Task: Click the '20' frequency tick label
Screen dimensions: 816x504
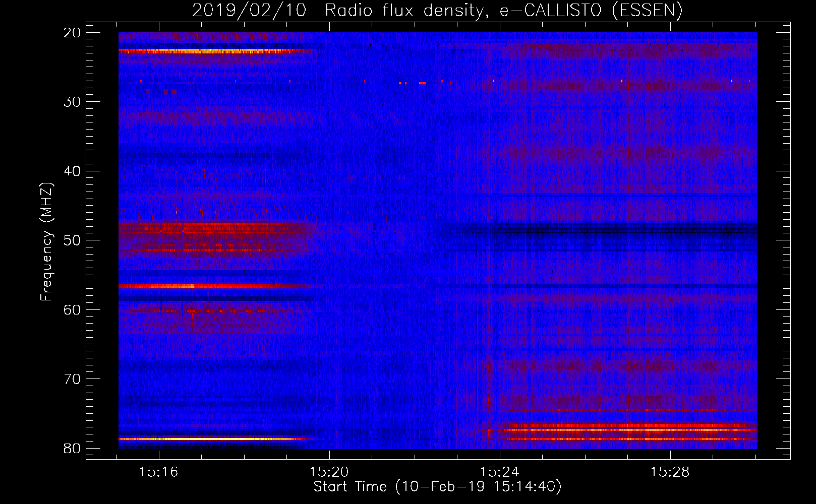Action: point(73,33)
